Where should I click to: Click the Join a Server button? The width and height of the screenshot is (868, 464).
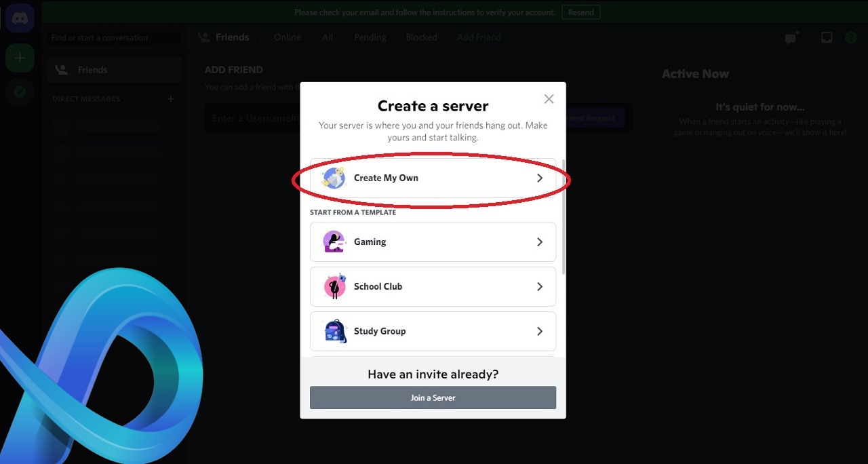[x=433, y=398]
